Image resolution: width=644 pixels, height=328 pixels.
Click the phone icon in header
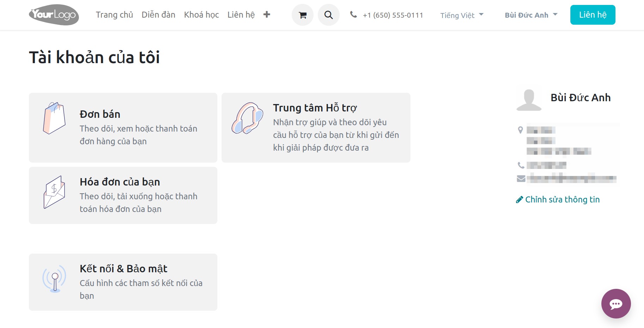[x=353, y=14]
